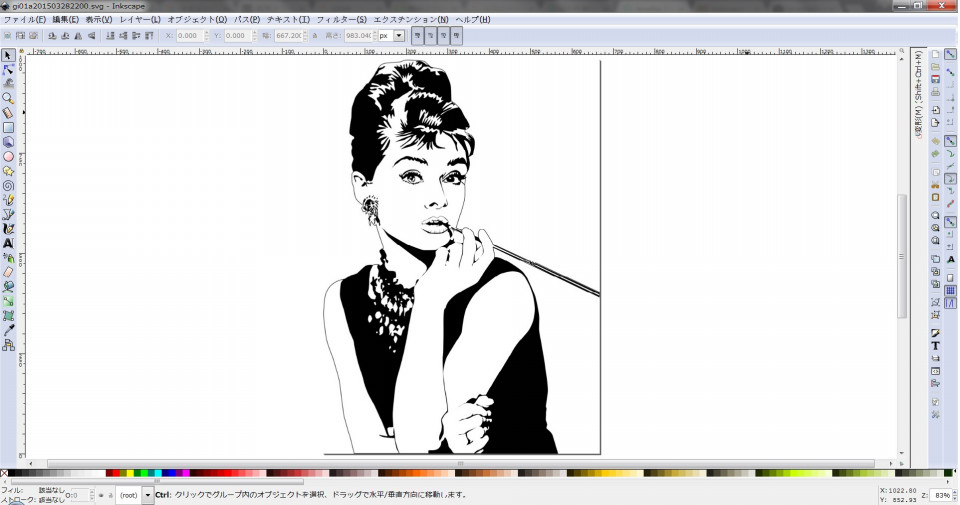Click the no-color X palette swatch
The image size is (960, 505).
click(4, 473)
